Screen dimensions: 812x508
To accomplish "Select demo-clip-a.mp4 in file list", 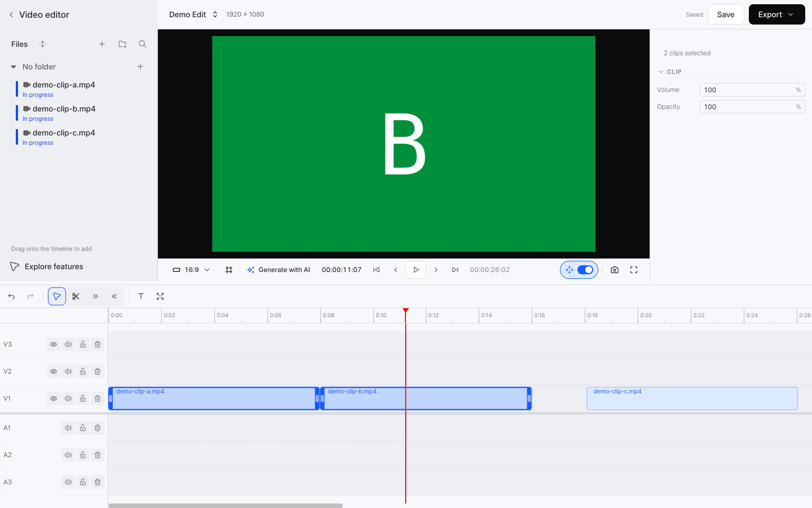I will 64,85.
